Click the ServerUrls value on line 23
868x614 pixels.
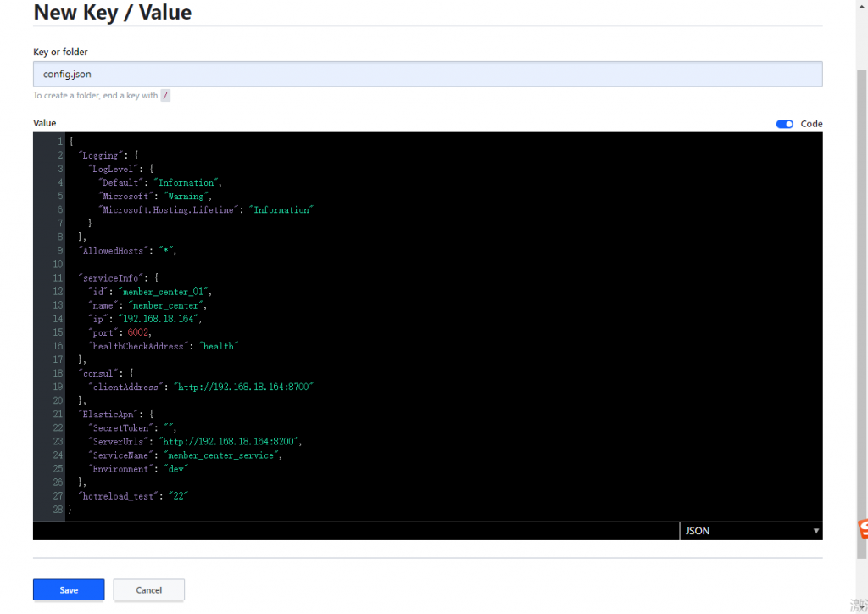tap(231, 441)
